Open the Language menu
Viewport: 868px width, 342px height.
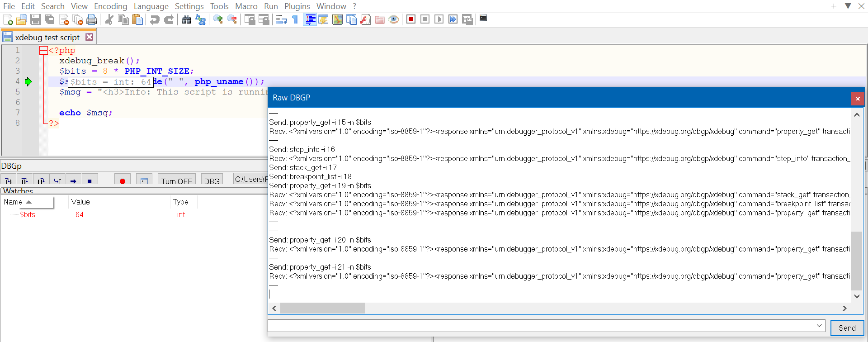(x=151, y=6)
